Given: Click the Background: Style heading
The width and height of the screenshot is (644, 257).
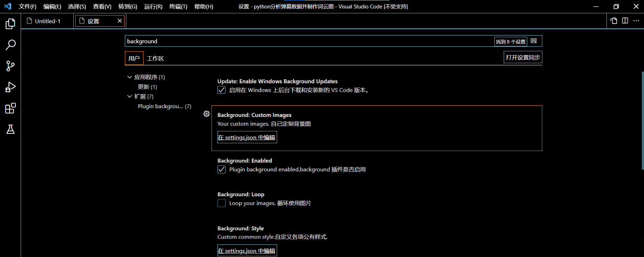Looking at the screenshot, I should click(x=241, y=228).
